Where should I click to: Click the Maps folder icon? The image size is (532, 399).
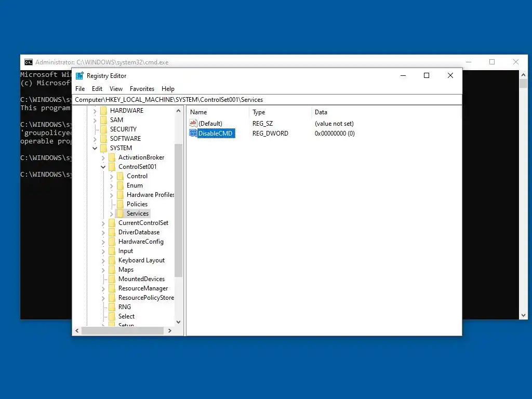(x=112, y=270)
